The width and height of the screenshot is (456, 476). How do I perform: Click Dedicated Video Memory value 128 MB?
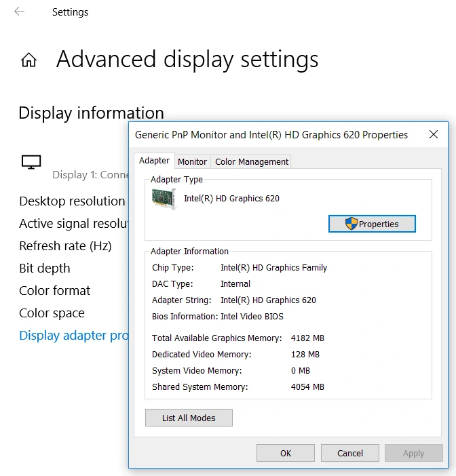[x=305, y=354]
